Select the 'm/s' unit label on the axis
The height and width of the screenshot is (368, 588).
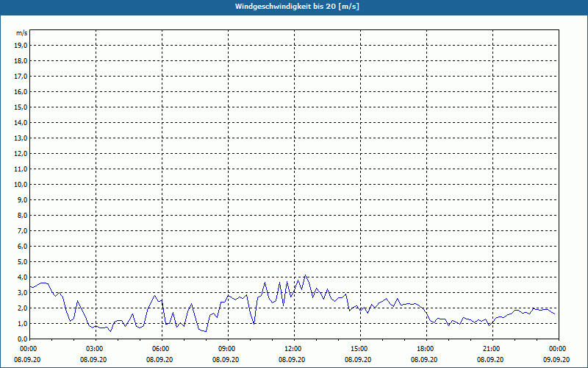[22, 33]
